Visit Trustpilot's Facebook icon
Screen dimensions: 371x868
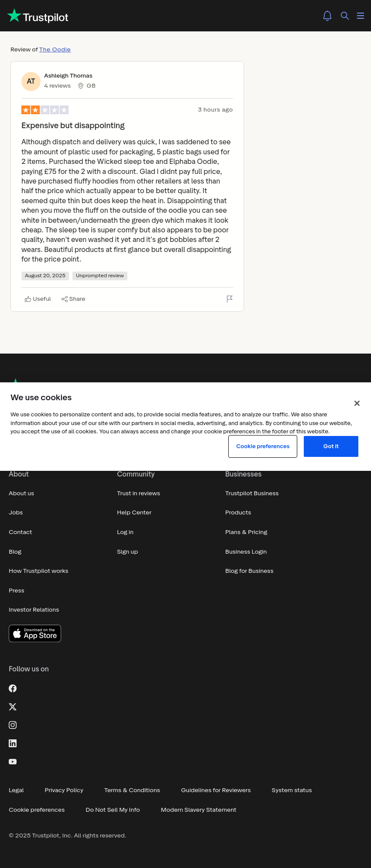coord(13,688)
